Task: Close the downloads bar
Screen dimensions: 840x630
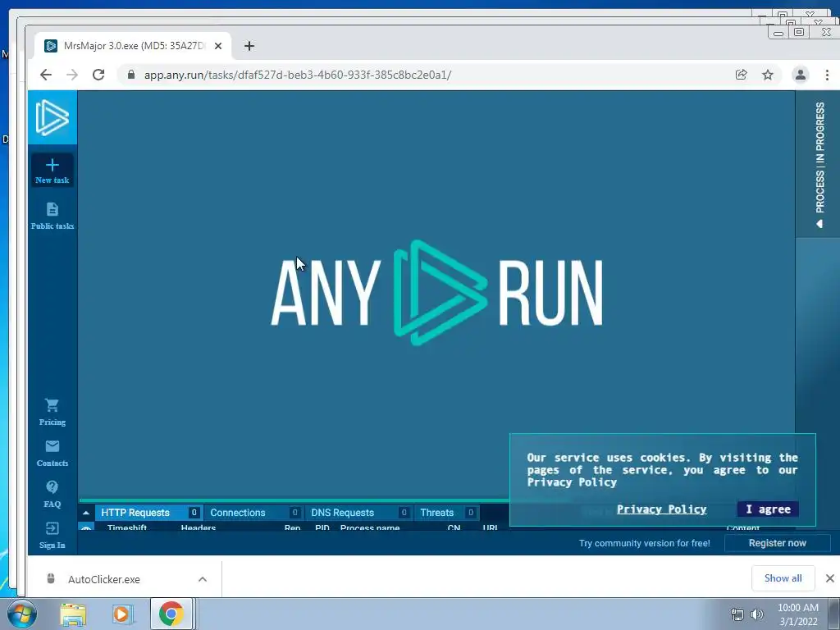Action: pos(830,578)
